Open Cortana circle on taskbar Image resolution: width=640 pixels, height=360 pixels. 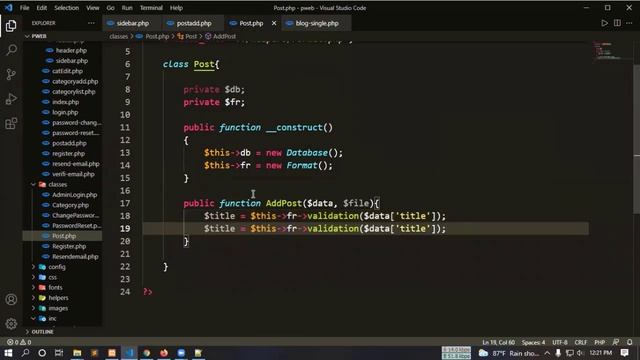[42, 353]
